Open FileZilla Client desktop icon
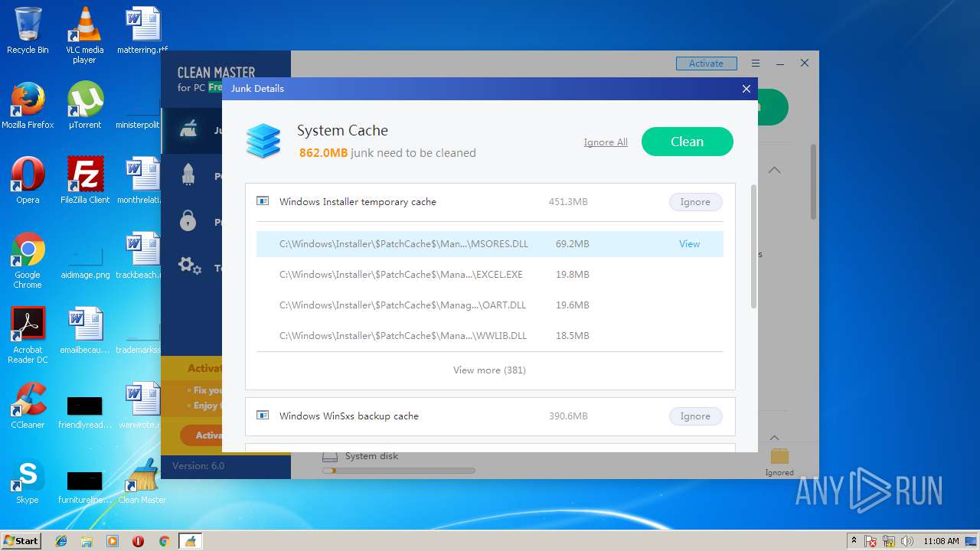This screenshot has width=980, height=551. (85, 174)
